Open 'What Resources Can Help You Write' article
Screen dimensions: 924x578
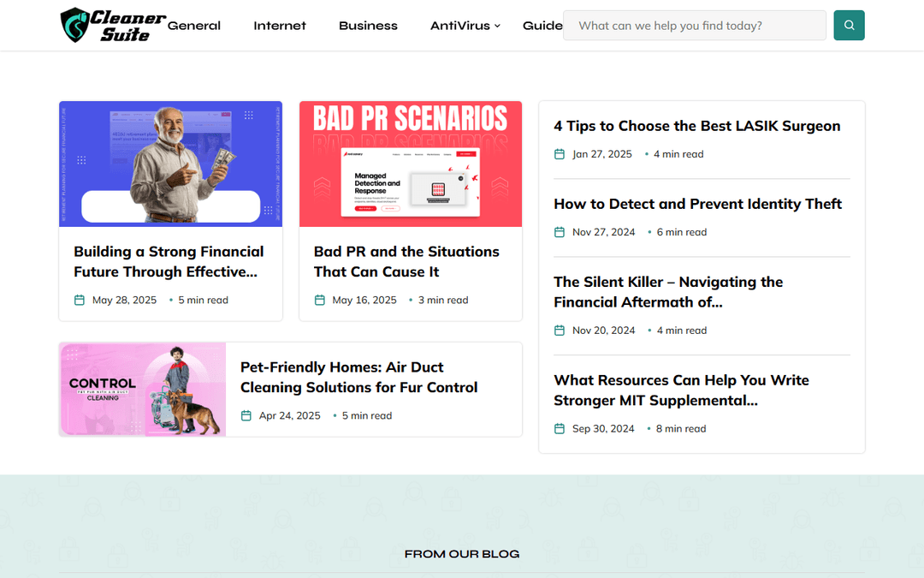point(681,390)
